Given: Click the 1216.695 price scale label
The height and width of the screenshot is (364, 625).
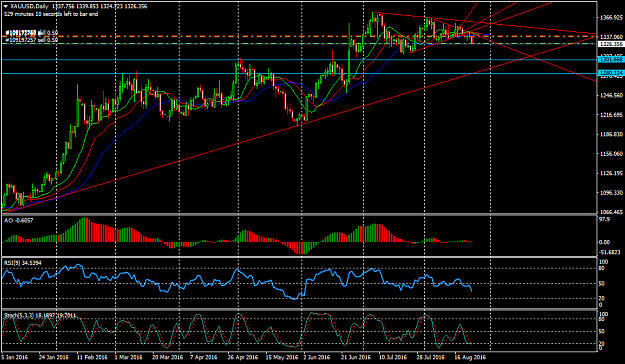Looking at the screenshot, I should [x=611, y=115].
